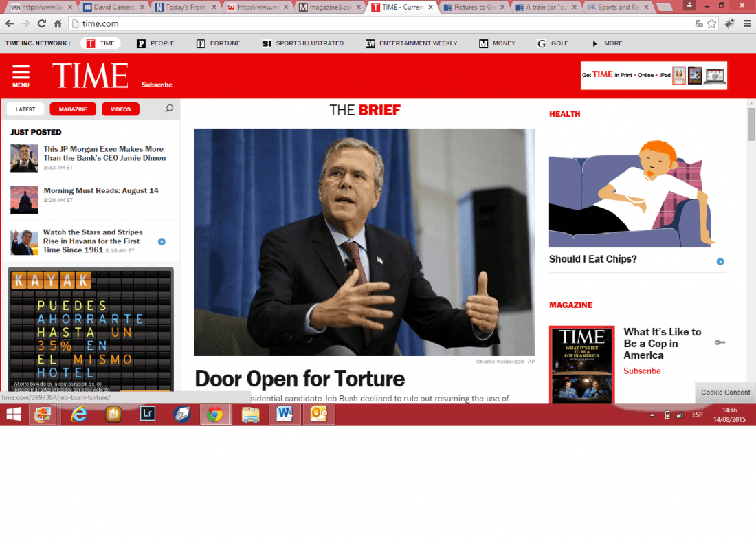The image size is (756, 541).
Task: Open the Should I Eat Chips? story
Action: click(592, 259)
